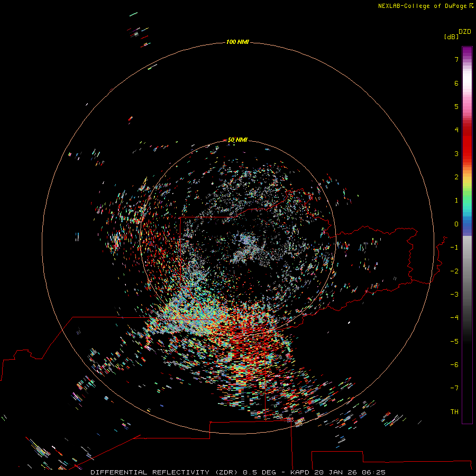This screenshot has height=476, width=476.
Task: Click the Differential Reflectivity caption at bottom
Action: click(x=238, y=472)
